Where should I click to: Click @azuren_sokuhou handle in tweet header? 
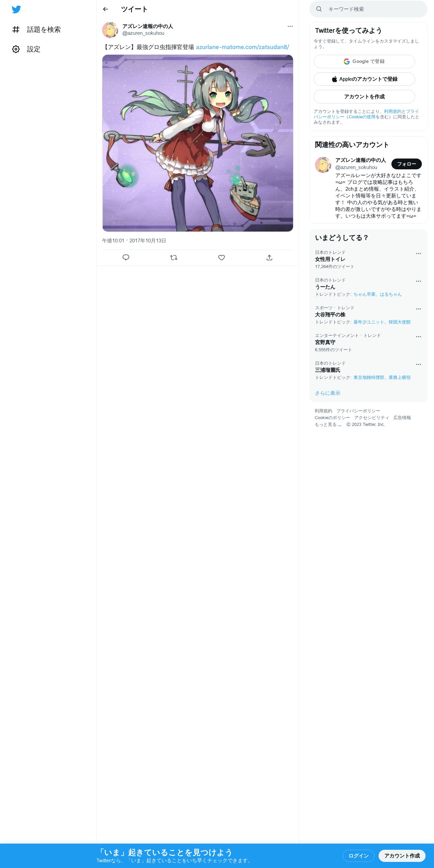[x=143, y=33]
